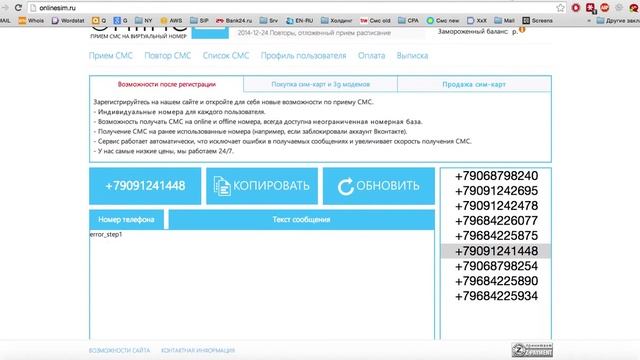640x360 pixels.
Task: Open the EN-RU bookmark
Action: pyautogui.click(x=300, y=20)
